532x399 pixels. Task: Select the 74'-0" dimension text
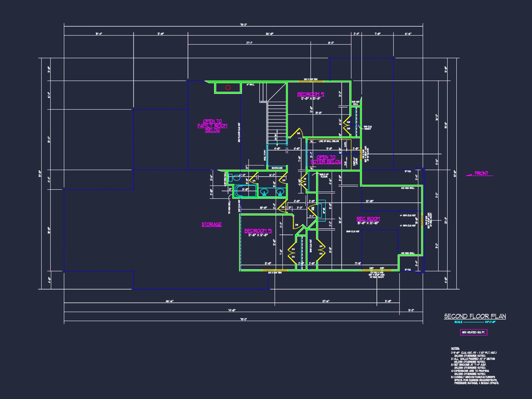pos(232,310)
